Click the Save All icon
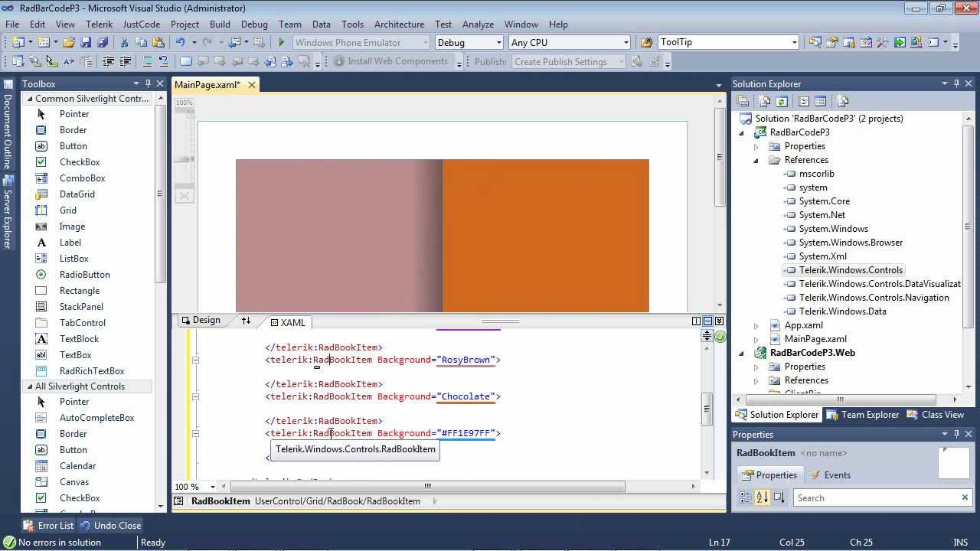Screen dimensions: 980x551 (x=103, y=43)
